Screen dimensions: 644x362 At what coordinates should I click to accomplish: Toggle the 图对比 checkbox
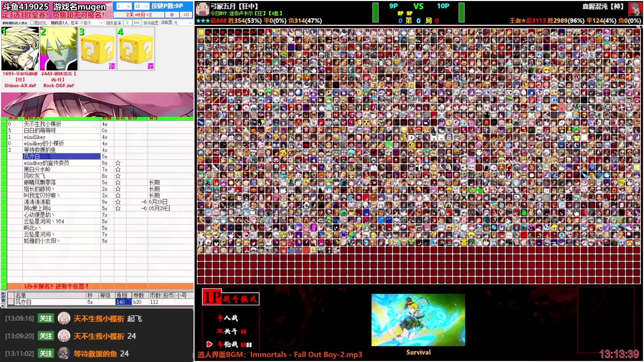tap(32, 23)
